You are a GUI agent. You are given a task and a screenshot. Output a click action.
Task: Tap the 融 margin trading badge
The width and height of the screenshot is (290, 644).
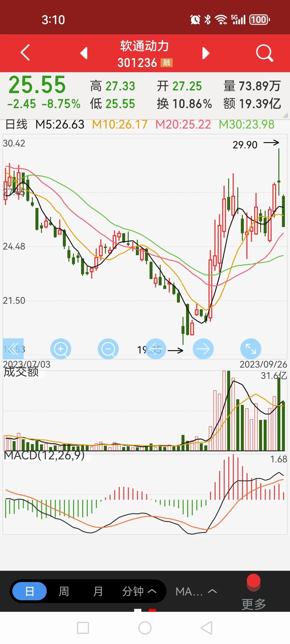166,63
